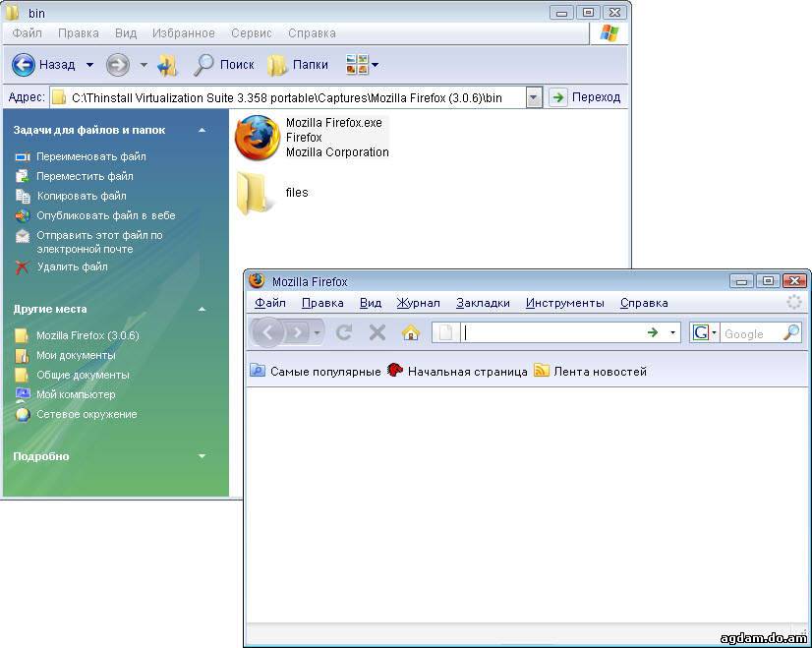Select the Mozilla Firefox.exe file icon

tap(257, 138)
